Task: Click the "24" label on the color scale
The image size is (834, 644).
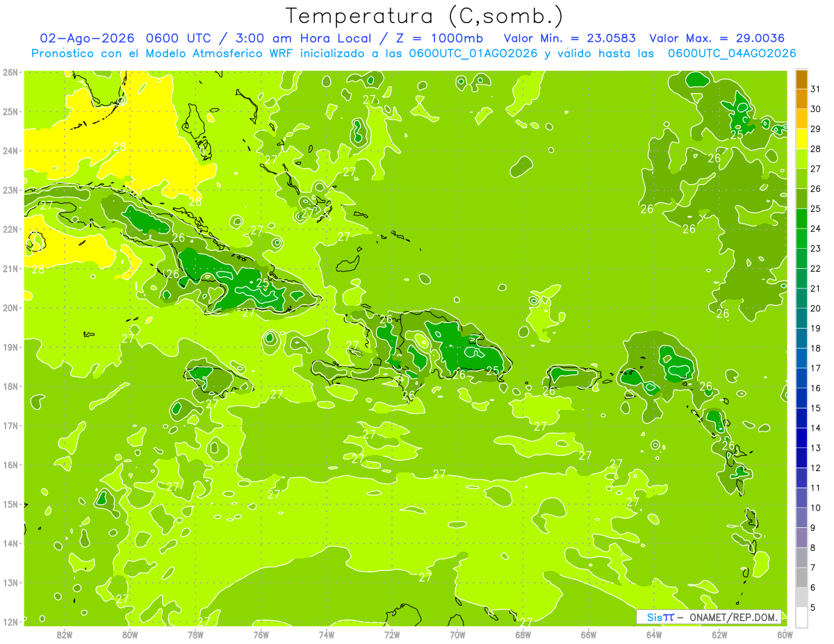Action: coord(815,229)
